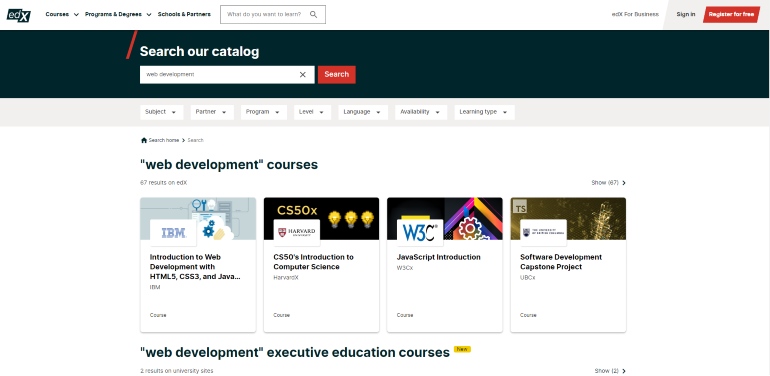Viewport: 770px width, 376px height.
Task: Open Introduction to Web Development course title
Action: pos(195,267)
